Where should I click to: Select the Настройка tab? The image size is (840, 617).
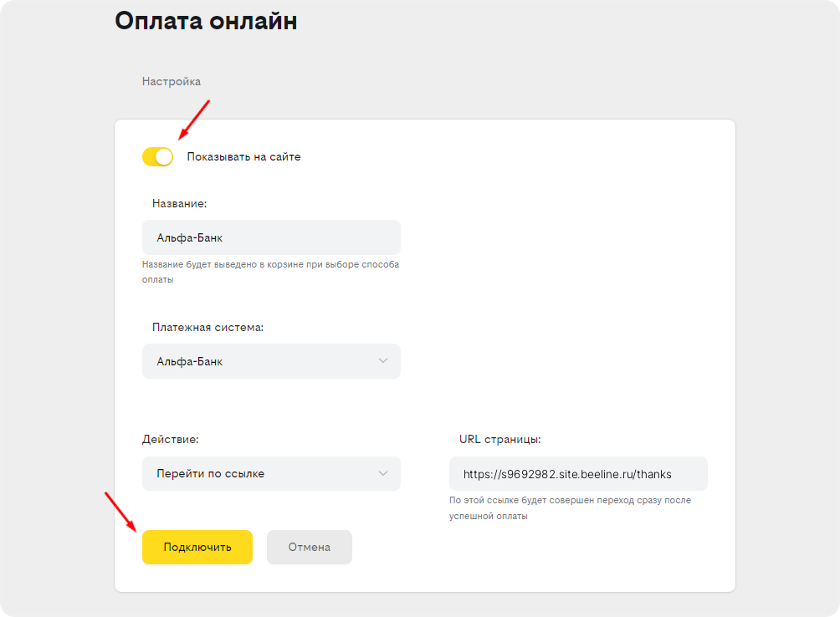[x=172, y=81]
